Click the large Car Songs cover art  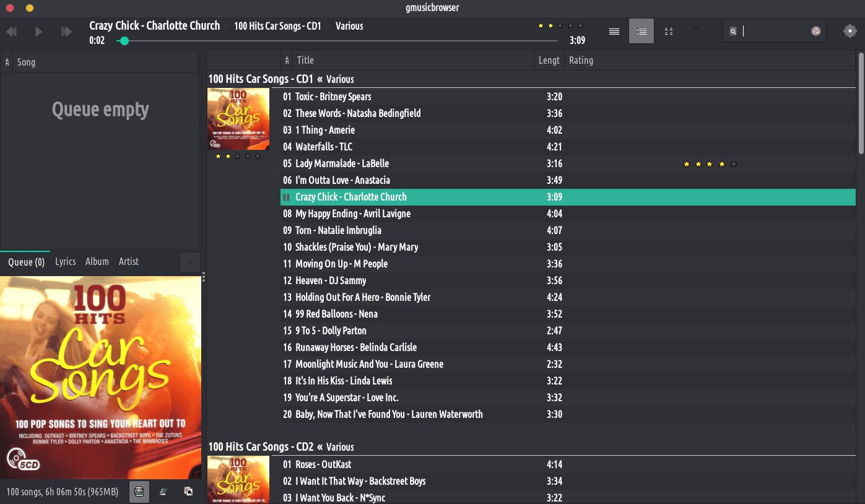[x=101, y=378]
